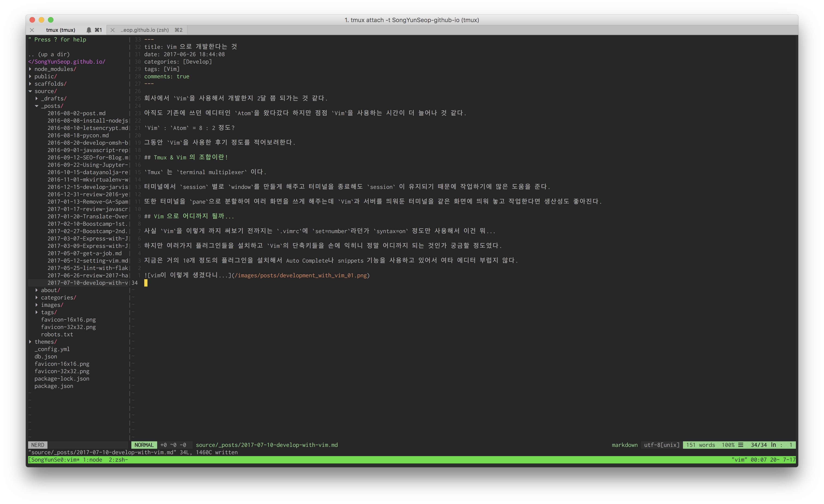Click the '151 words' counter
This screenshot has height=504, width=824.
pyautogui.click(x=700, y=445)
